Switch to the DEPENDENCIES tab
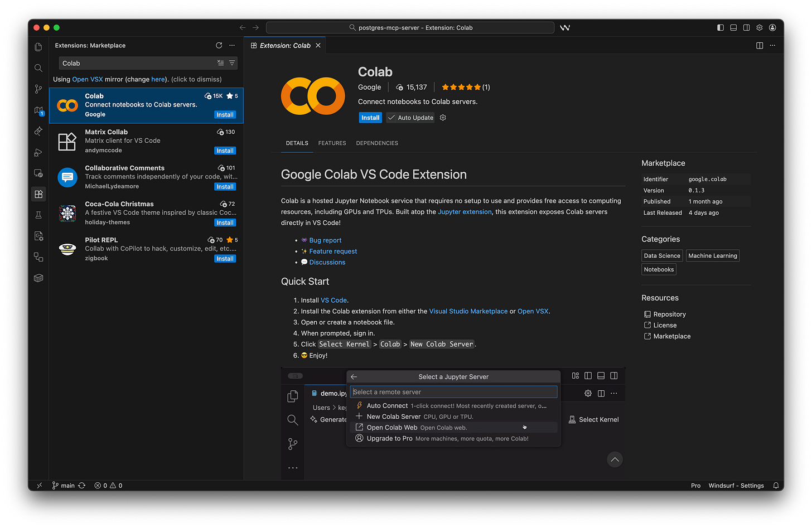Image resolution: width=812 pixels, height=528 pixels. tap(377, 143)
